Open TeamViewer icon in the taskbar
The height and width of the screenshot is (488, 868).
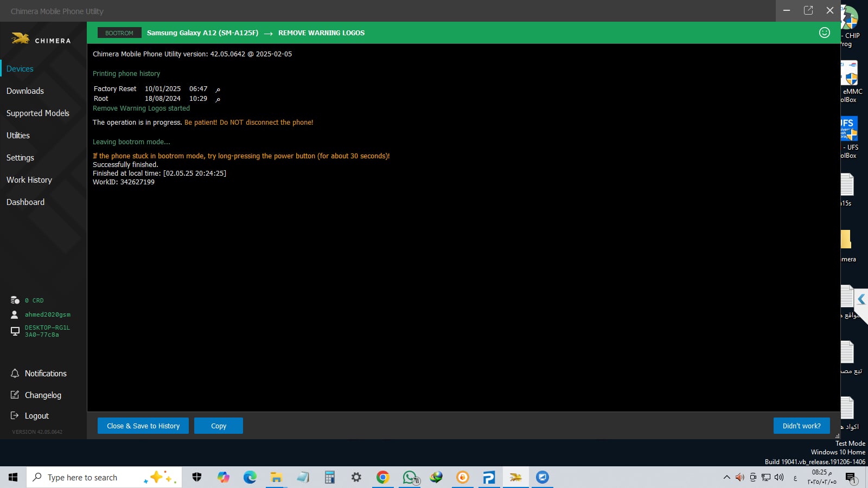[x=542, y=477]
